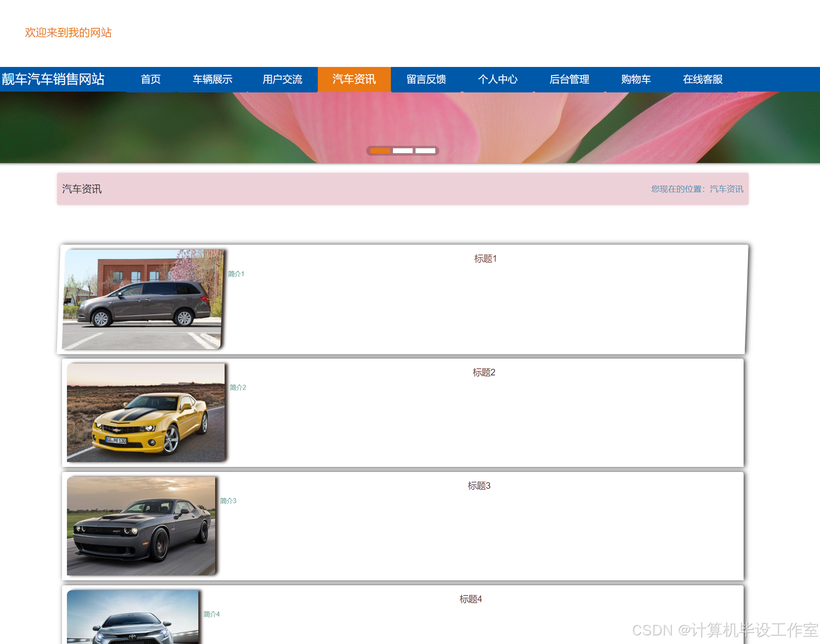View the 购物车 shopping cart
The width and height of the screenshot is (820, 644).
pos(636,79)
